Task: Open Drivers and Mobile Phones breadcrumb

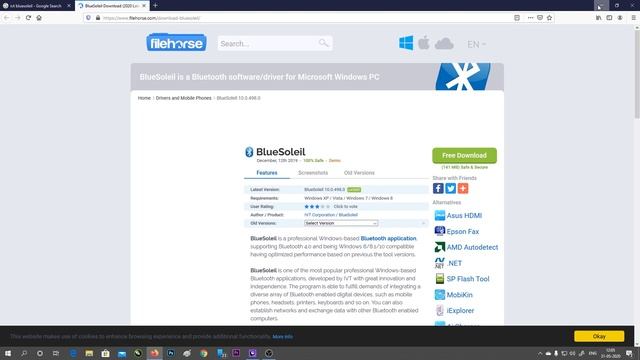Action: [x=183, y=98]
